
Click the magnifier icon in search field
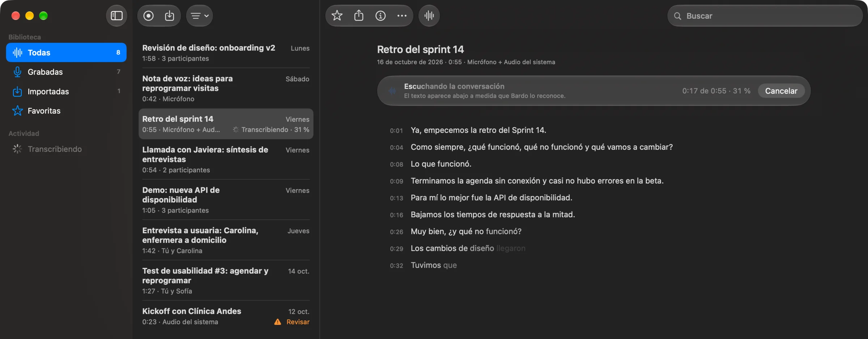click(677, 16)
